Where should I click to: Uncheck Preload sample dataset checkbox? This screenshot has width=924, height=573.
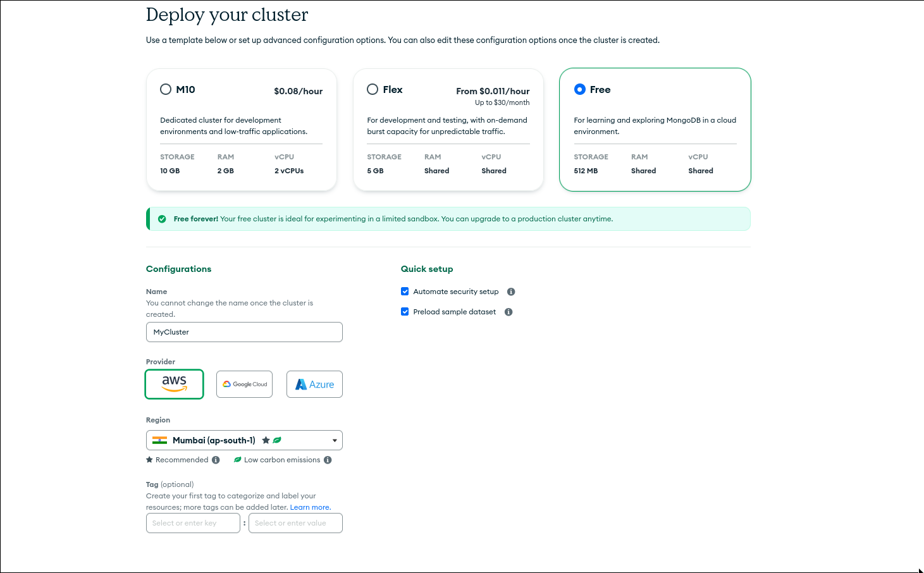(x=405, y=312)
